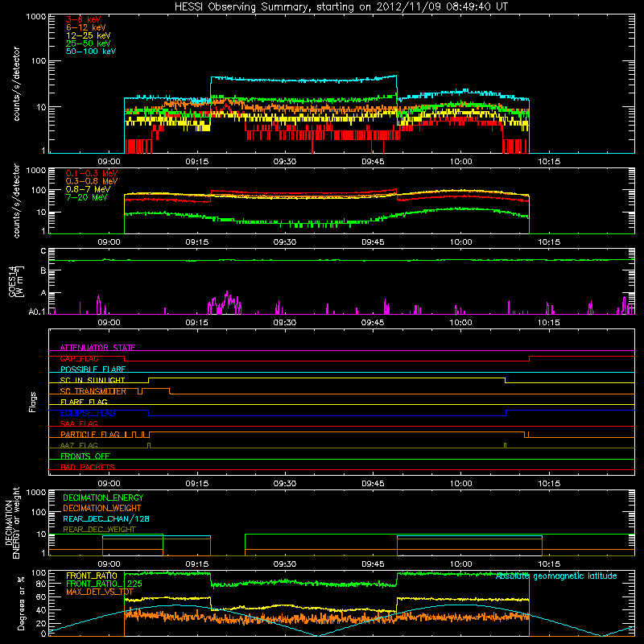Choose the REAR_DEC_CHAN/128 legend entry
644x644 pixels.
pyautogui.click(x=106, y=518)
